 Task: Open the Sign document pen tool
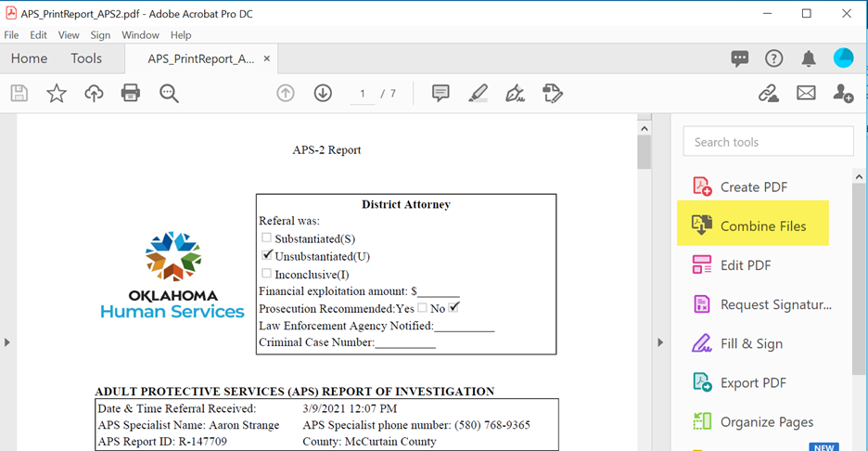(515, 93)
